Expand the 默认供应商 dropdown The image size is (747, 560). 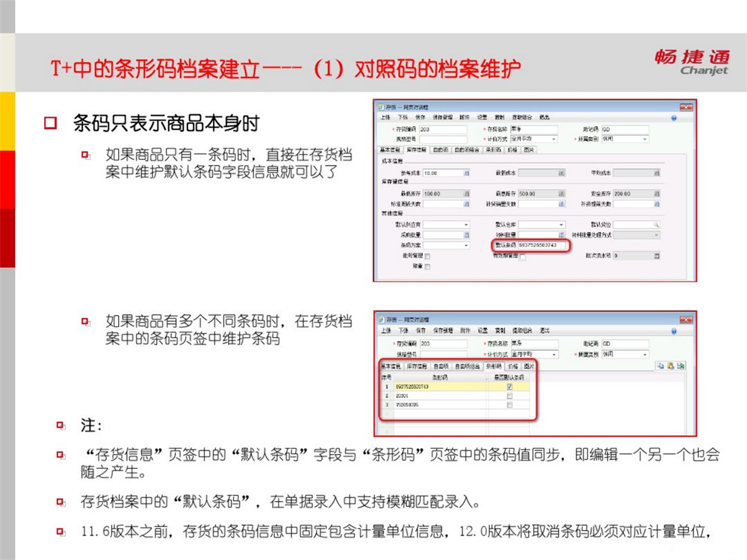pos(466,224)
